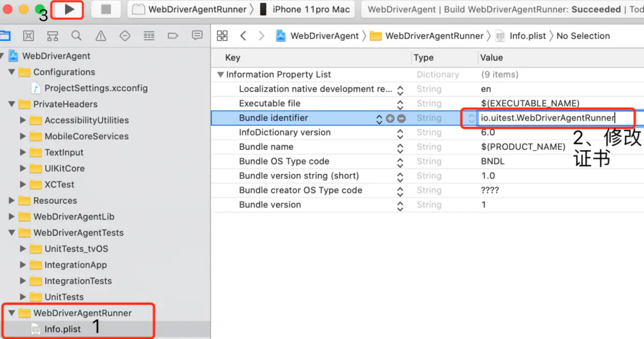
Task: Open key stepper for Bundle OS Type code
Action: pos(400,162)
